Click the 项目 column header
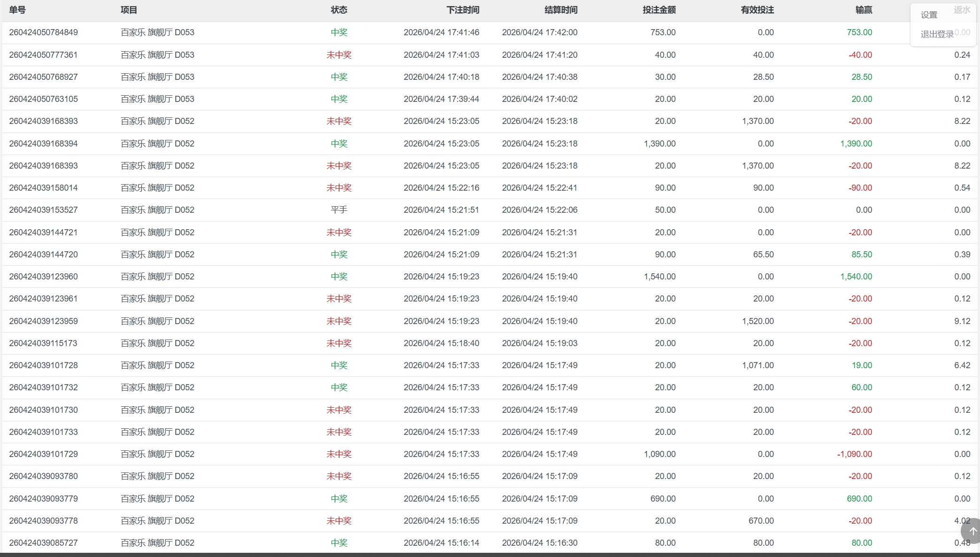The width and height of the screenshot is (980, 557). point(129,10)
